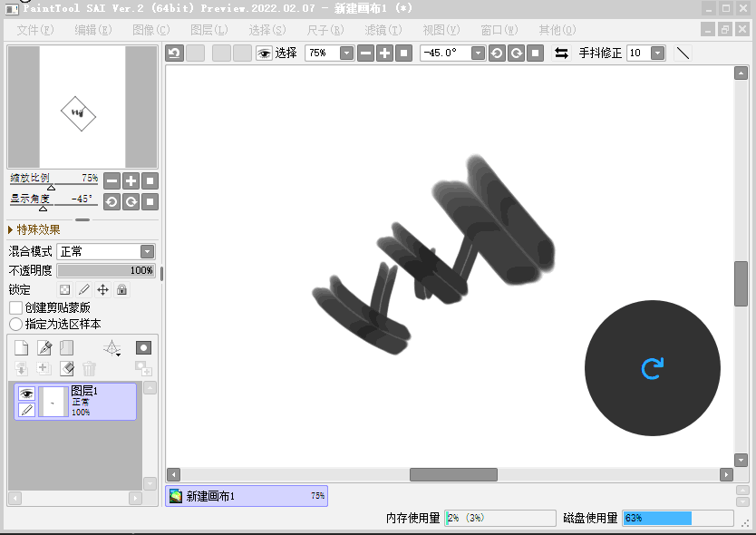Rotate clockwise in the navigator panel

[x=131, y=201]
